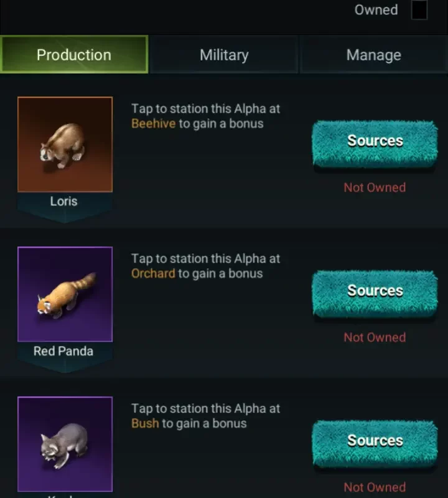Open the Military tab

224,55
